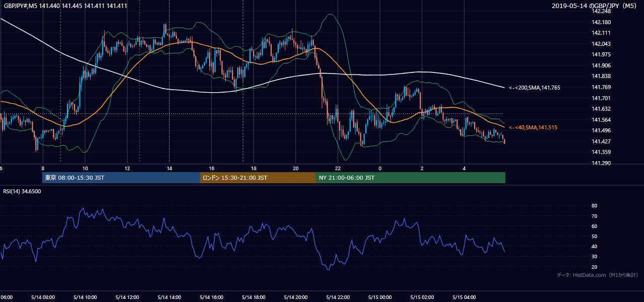Click the RSI scale value 50
The height and width of the screenshot is (302, 644).
click(594, 236)
